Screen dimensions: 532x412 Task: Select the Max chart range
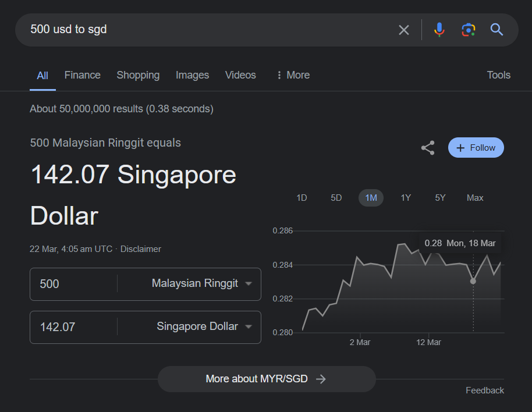tap(475, 198)
